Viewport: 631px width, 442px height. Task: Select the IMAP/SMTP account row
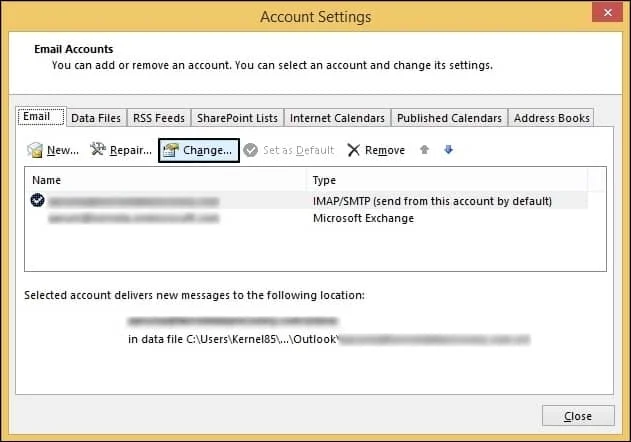pos(308,200)
